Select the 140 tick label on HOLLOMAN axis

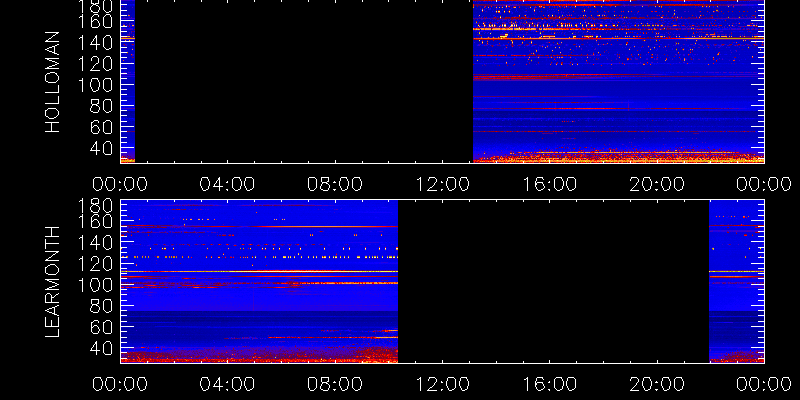click(97, 42)
